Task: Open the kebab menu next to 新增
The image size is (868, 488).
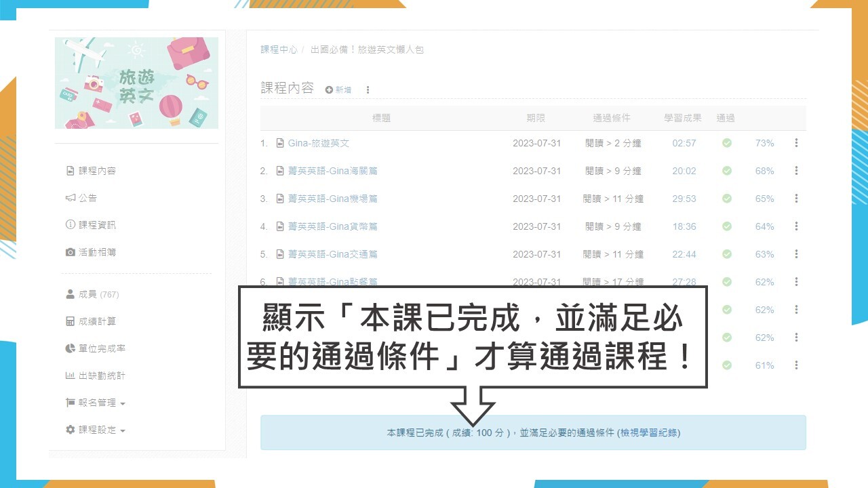Action: [368, 89]
